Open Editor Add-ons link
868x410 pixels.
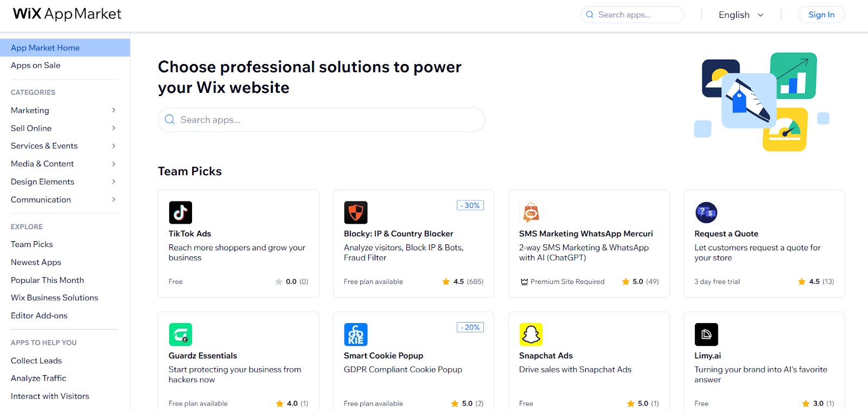click(39, 316)
